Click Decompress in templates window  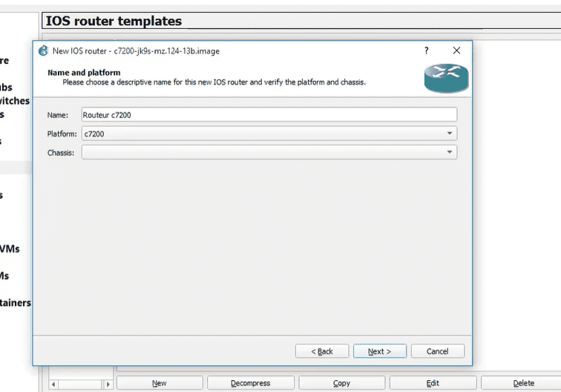pyautogui.click(x=251, y=383)
